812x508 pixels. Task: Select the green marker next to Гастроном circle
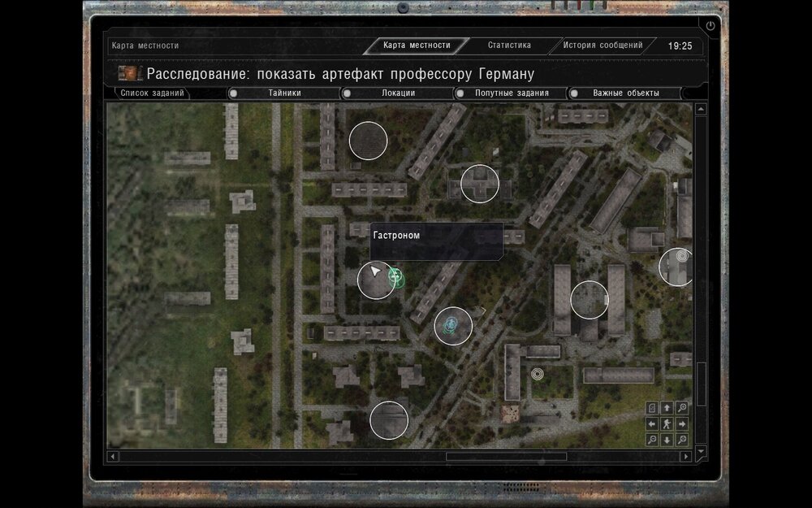(396, 277)
